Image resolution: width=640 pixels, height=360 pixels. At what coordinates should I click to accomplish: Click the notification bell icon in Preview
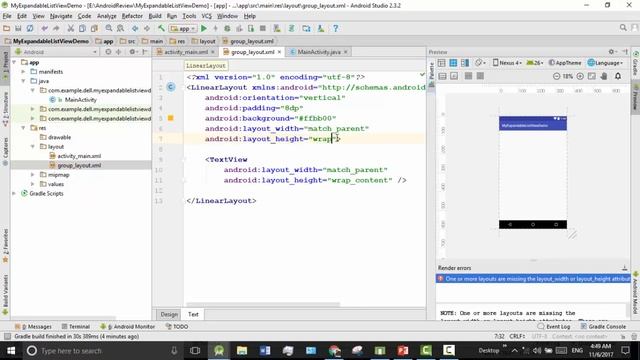click(618, 76)
